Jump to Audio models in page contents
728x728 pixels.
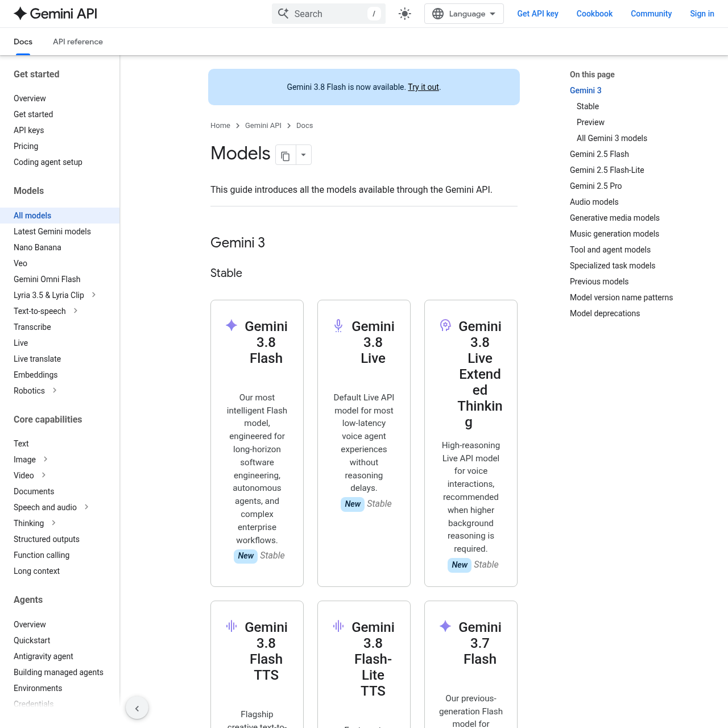pos(594,202)
